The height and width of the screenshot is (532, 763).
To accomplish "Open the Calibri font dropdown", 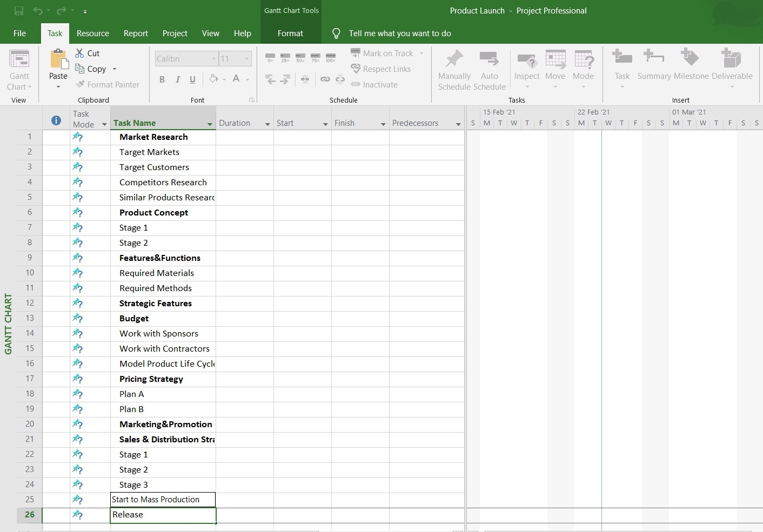I will [x=215, y=58].
